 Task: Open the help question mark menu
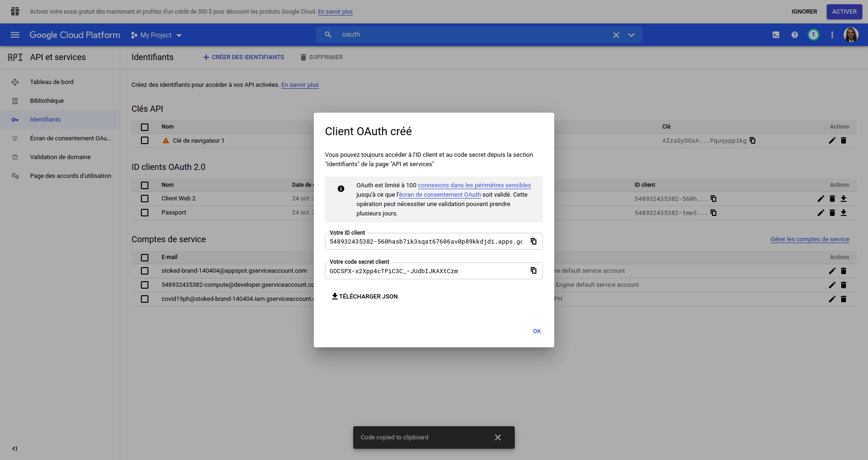(795, 35)
